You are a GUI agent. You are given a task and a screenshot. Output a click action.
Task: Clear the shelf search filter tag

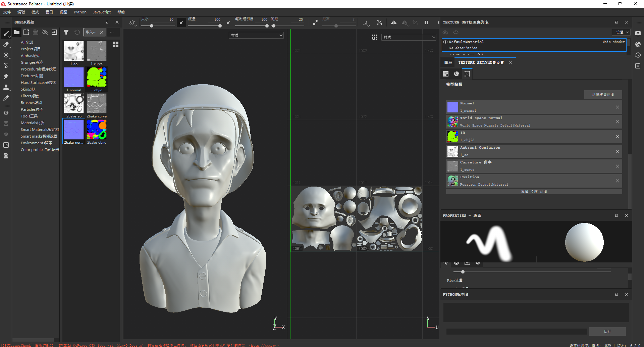(x=102, y=32)
